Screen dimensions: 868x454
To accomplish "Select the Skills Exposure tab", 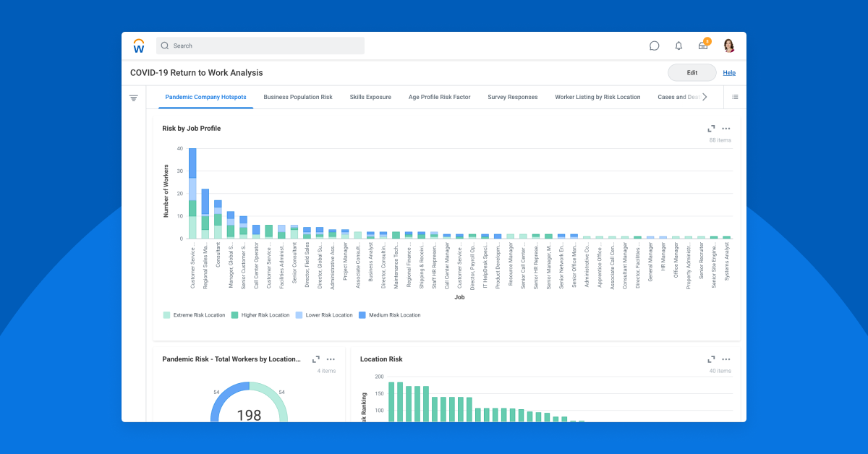I will [x=370, y=97].
